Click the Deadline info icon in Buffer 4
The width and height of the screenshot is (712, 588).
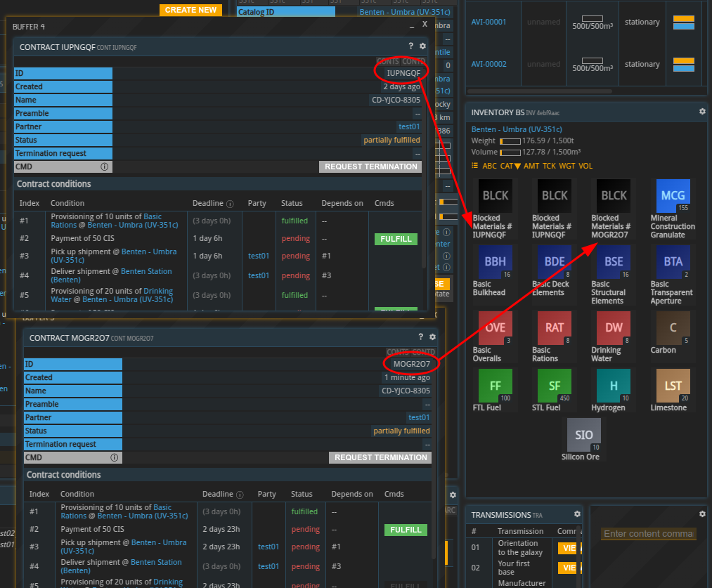230,204
